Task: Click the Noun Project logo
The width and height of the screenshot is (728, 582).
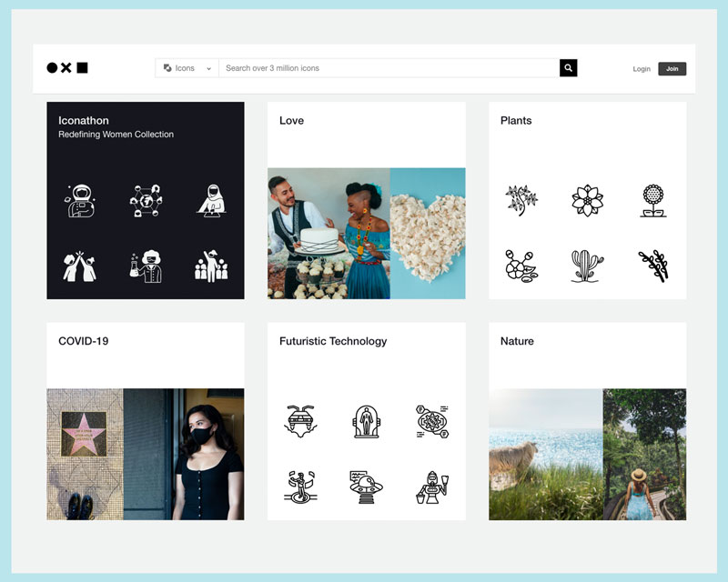Action: click(x=67, y=68)
